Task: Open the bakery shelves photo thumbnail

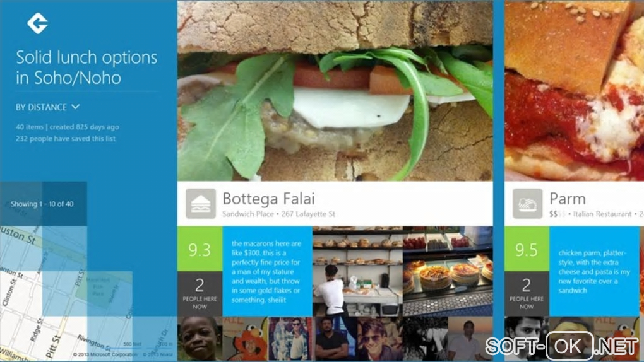Action: [358, 271]
